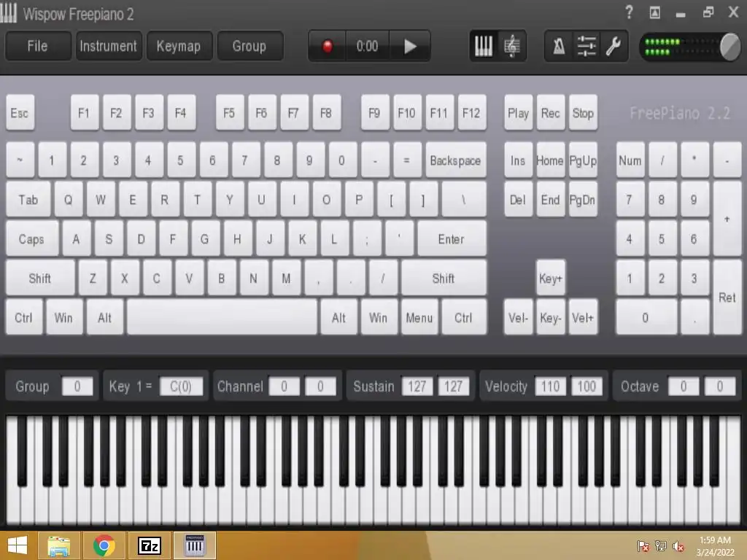Open 7-Zip from taskbar
The image size is (747, 560).
pos(149,545)
